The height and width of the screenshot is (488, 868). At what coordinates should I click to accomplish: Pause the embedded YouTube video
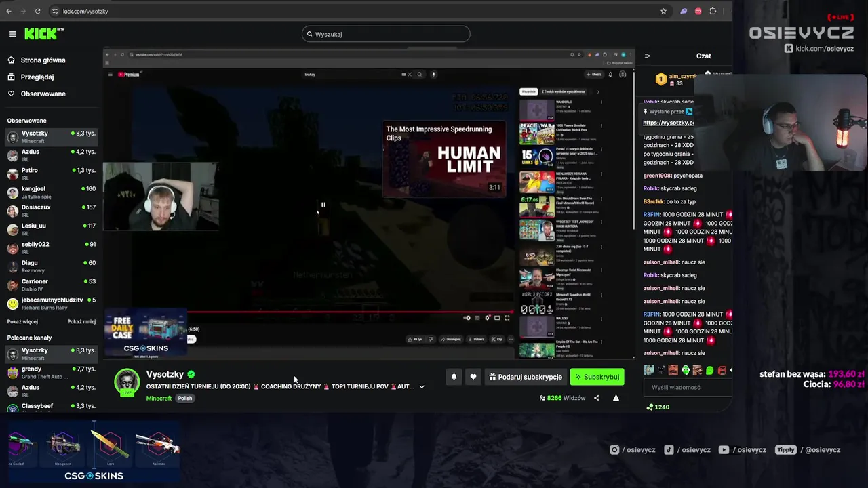point(323,204)
